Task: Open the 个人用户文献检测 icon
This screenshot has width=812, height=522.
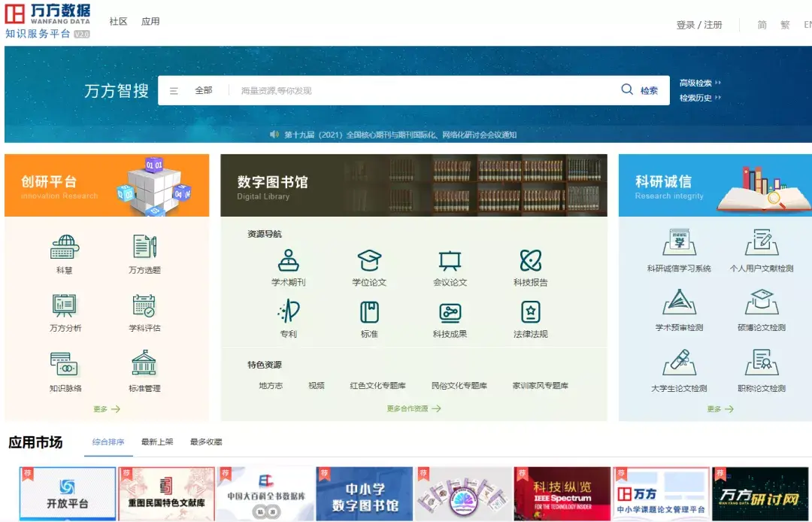Action: (762, 242)
